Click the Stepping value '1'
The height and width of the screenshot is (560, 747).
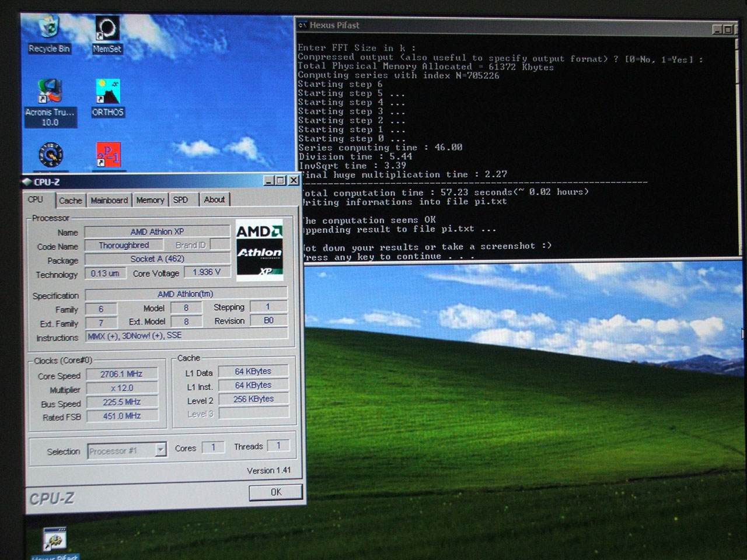tap(268, 306)
